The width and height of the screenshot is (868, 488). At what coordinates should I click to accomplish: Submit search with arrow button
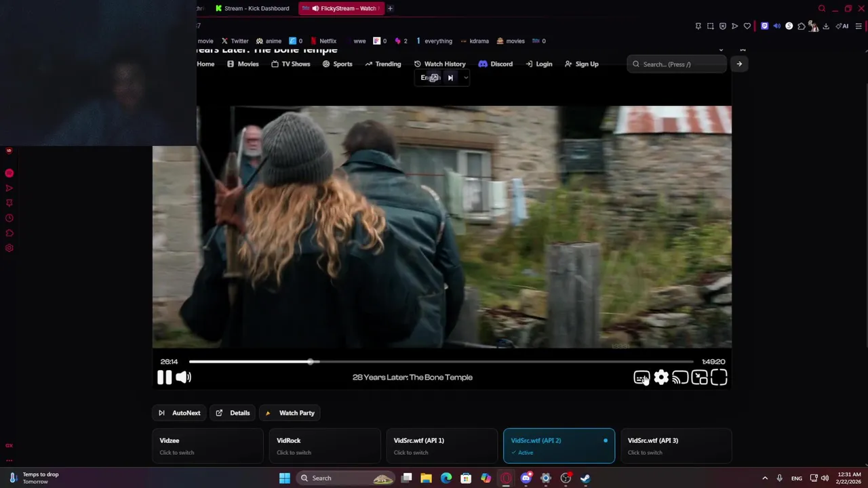click(739, 64)
